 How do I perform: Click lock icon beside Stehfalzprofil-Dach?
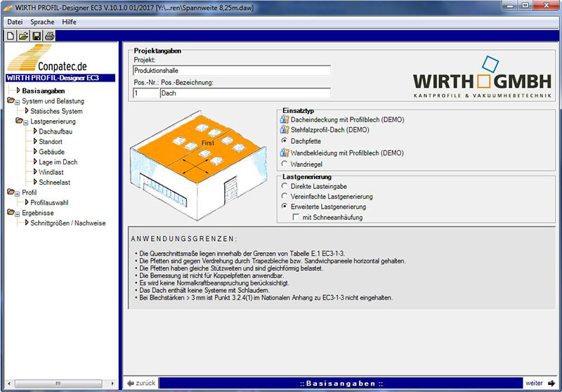(285, 130)
